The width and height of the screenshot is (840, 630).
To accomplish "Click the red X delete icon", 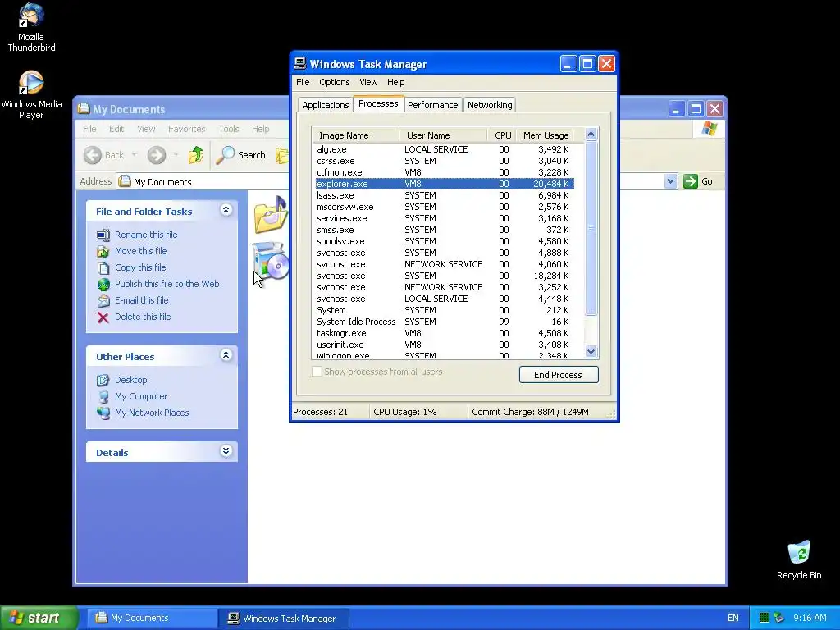I will pyautogui.click(x=103, y=317).
